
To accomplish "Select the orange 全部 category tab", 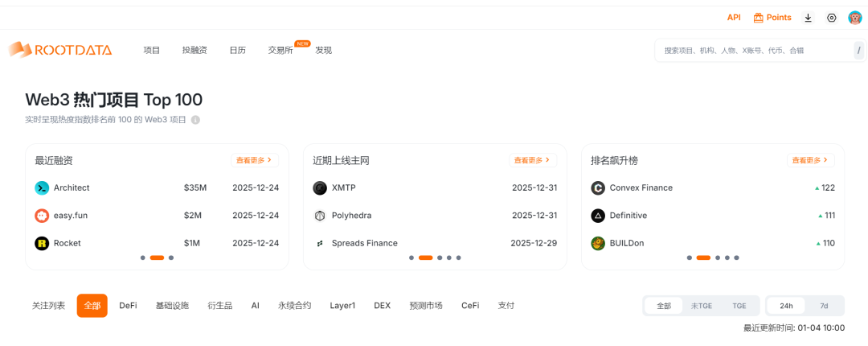I will pyautogui.click(x=92, y=306).
